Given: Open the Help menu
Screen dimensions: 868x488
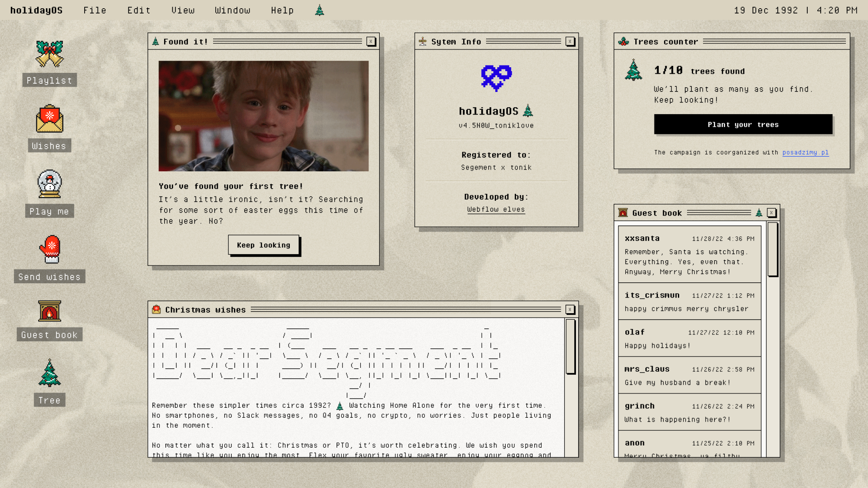Looking at the screenshot, I should 282,10.
